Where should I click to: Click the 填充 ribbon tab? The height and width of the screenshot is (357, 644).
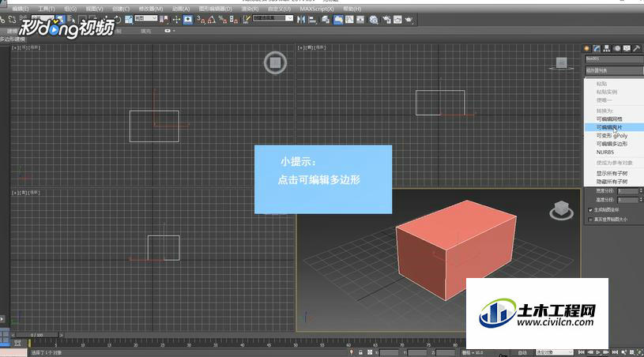146,31
